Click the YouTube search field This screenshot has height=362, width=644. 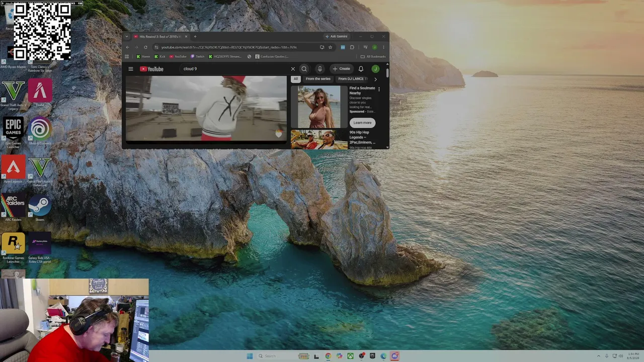pos(234,69)
